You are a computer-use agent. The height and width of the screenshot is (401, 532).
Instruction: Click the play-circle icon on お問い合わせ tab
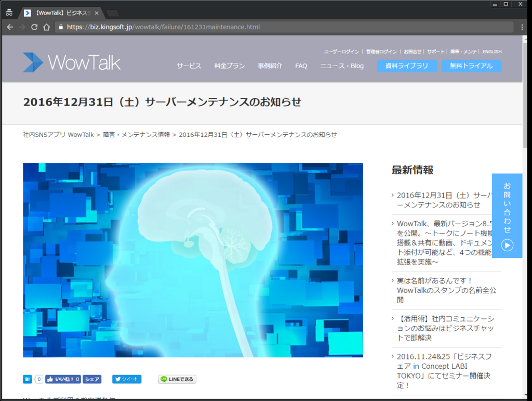click(x=507, y=245)
